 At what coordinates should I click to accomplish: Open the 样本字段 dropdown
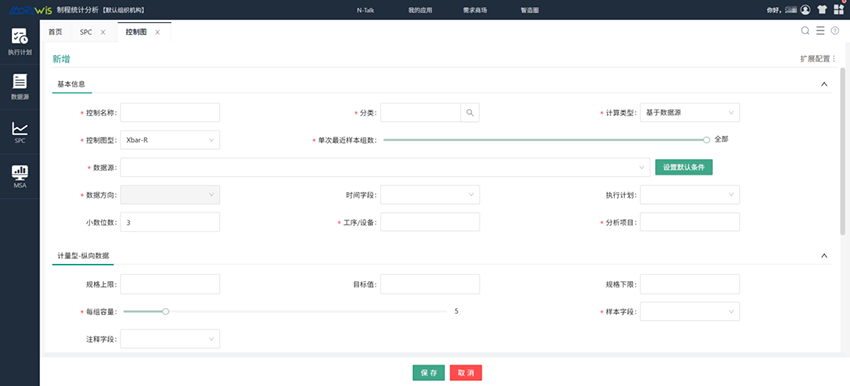pos(690,311)
